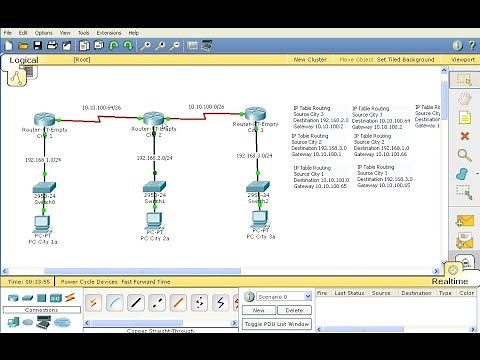
Task: Pick the console cable connection type
Action: [x=114, y=303]
